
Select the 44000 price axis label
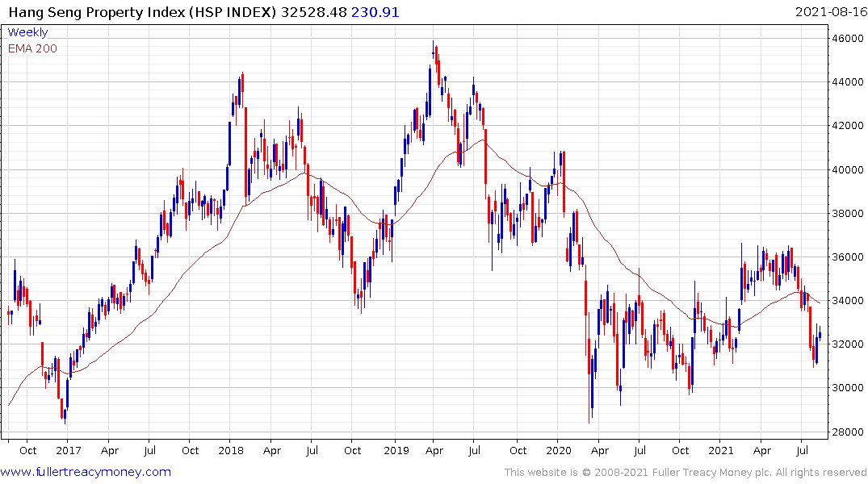pos(847,81)
